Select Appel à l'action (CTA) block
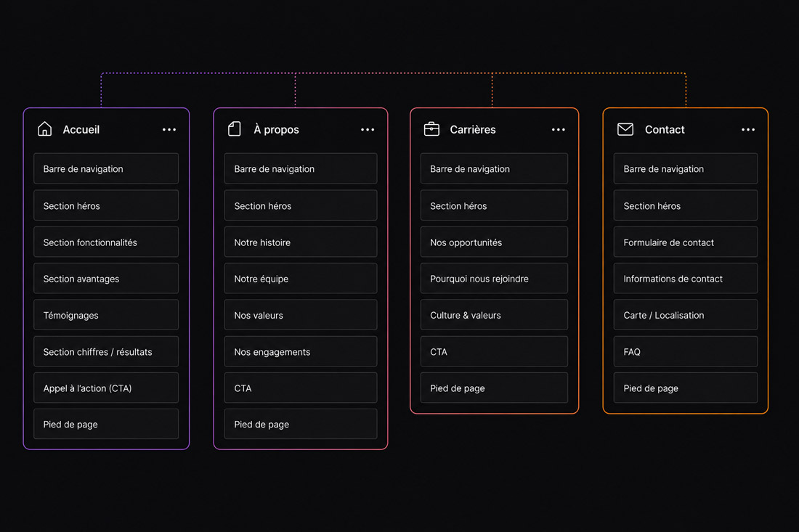The image size is (799, 532). (x=106, y=388)
